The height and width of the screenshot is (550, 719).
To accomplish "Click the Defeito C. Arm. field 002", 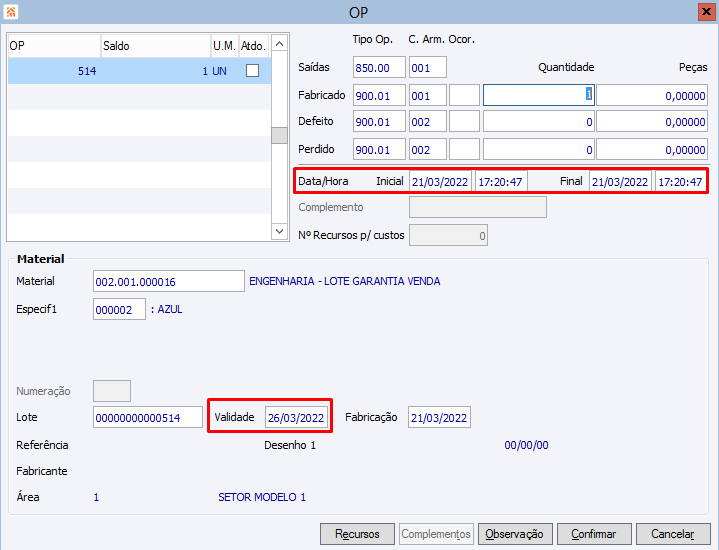I will point(428,122).
